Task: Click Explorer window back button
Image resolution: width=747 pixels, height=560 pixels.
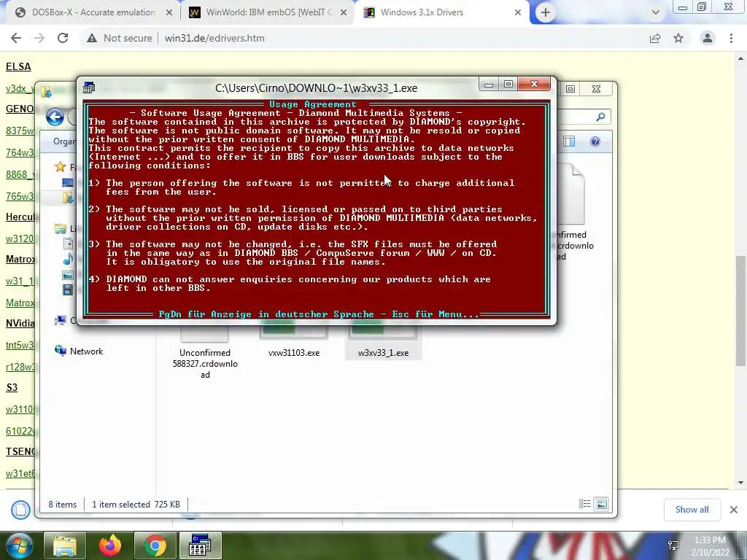Action: tap(55, 117)
